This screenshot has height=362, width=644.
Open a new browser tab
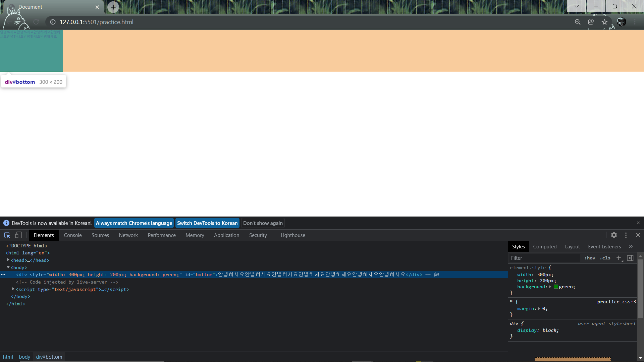113,7
